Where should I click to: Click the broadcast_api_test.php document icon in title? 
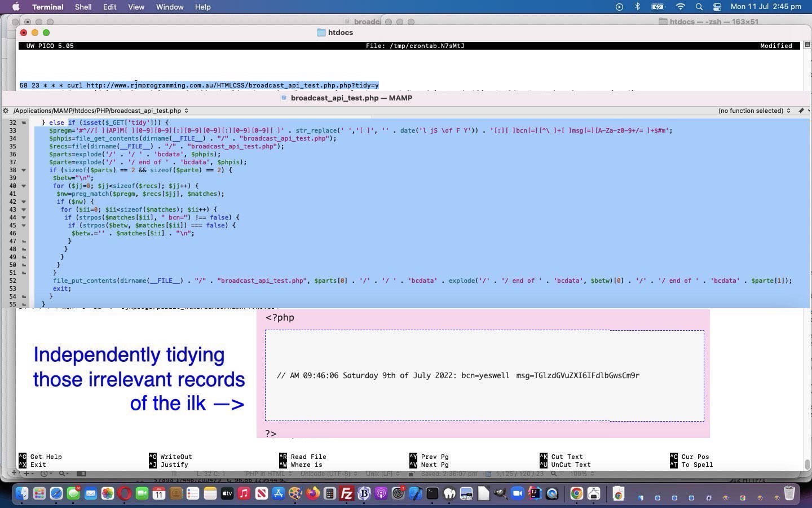285,98
